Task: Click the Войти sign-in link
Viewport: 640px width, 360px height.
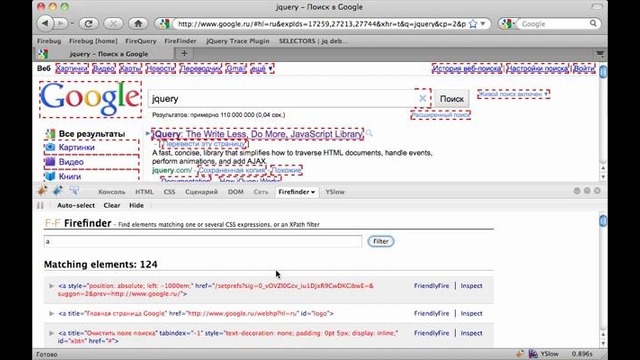Action: coord(584,69)
